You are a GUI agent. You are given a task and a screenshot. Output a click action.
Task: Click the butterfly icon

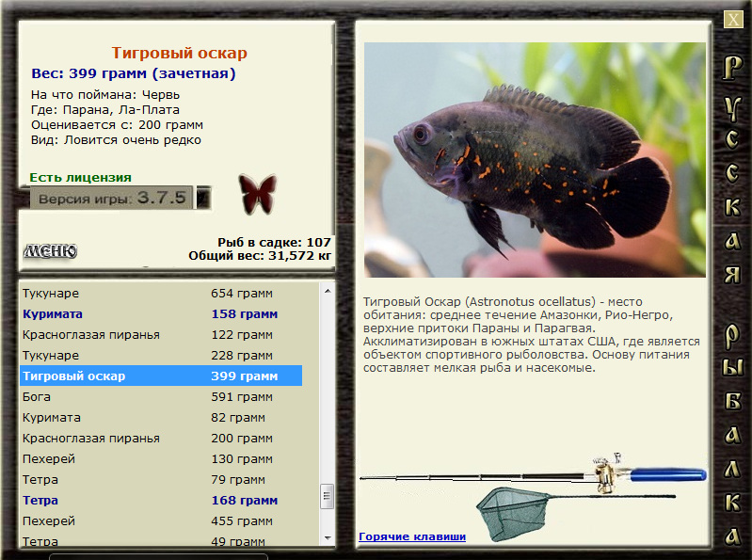tap(258, 194)
